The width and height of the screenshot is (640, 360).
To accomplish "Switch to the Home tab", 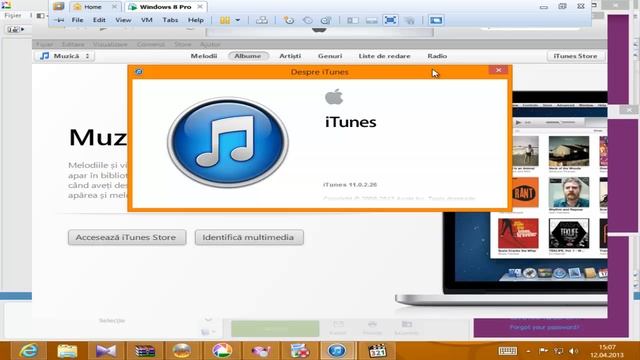I will click(x=93, y=7).
